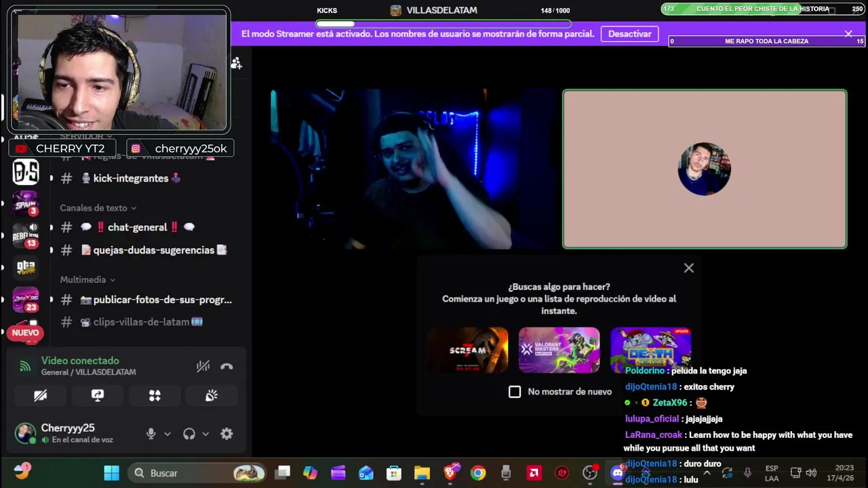Image resolution: width=868 pixels, height=488 pixels.
Task: Open Copilot from the taskbar
Action: pos(310,473)
